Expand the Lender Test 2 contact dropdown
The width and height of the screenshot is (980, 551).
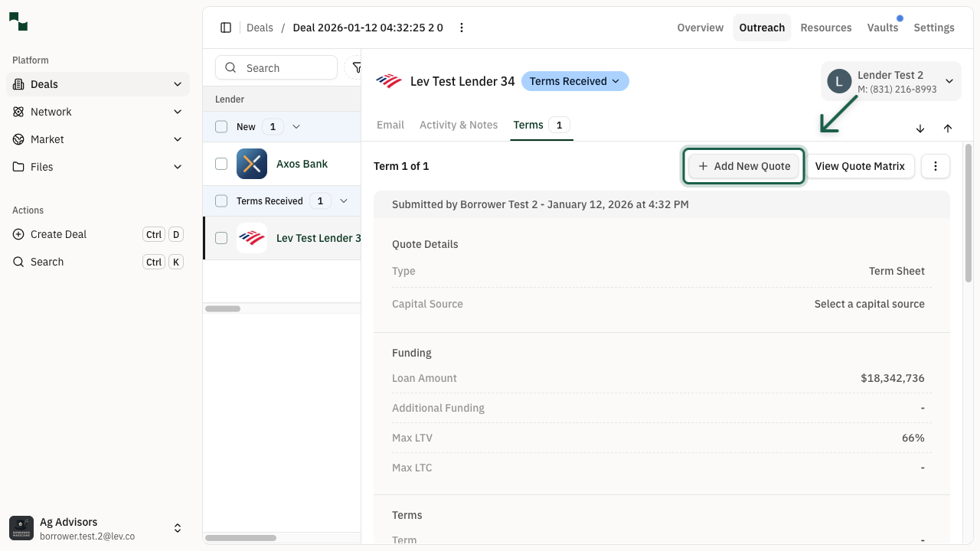pos(949,81)
